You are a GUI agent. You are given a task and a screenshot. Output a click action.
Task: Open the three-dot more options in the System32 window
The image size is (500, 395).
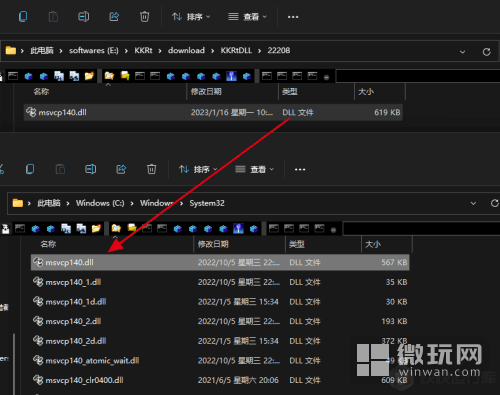(x=300, y=170)
